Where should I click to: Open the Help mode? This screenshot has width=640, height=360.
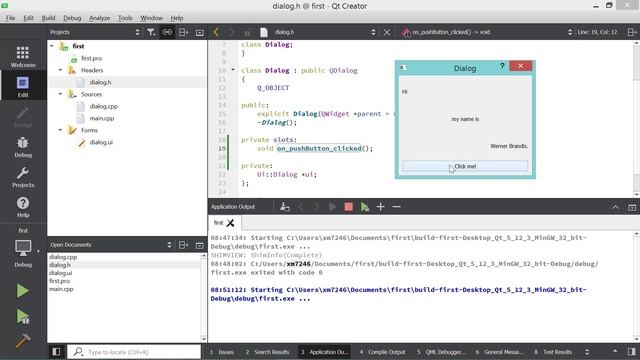(x=23, y=207)
